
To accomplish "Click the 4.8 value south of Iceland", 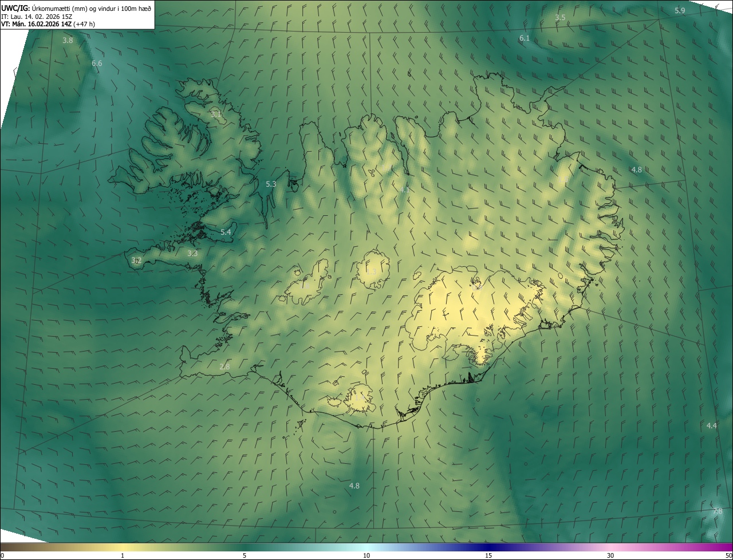I will pos(354,486).
